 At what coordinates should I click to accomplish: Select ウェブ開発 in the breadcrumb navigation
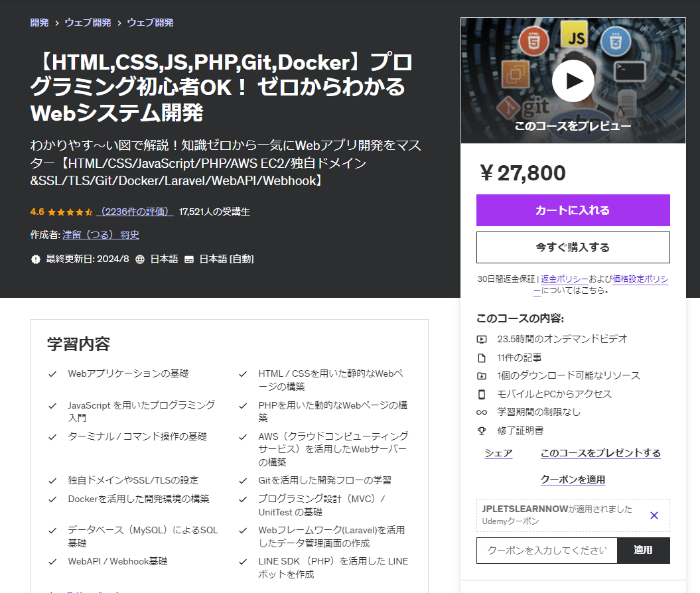point(87,22)
